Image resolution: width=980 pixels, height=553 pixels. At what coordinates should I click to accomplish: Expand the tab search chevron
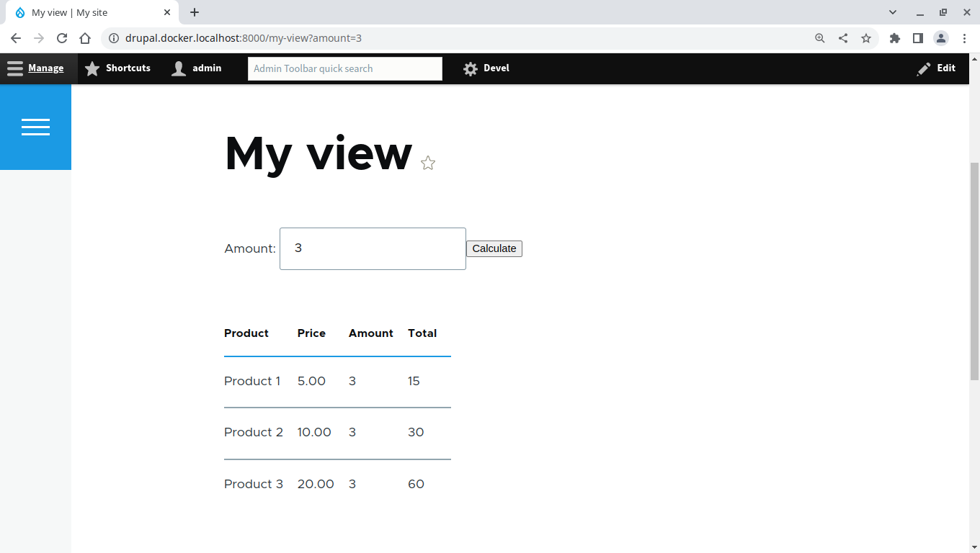(893, 12)
